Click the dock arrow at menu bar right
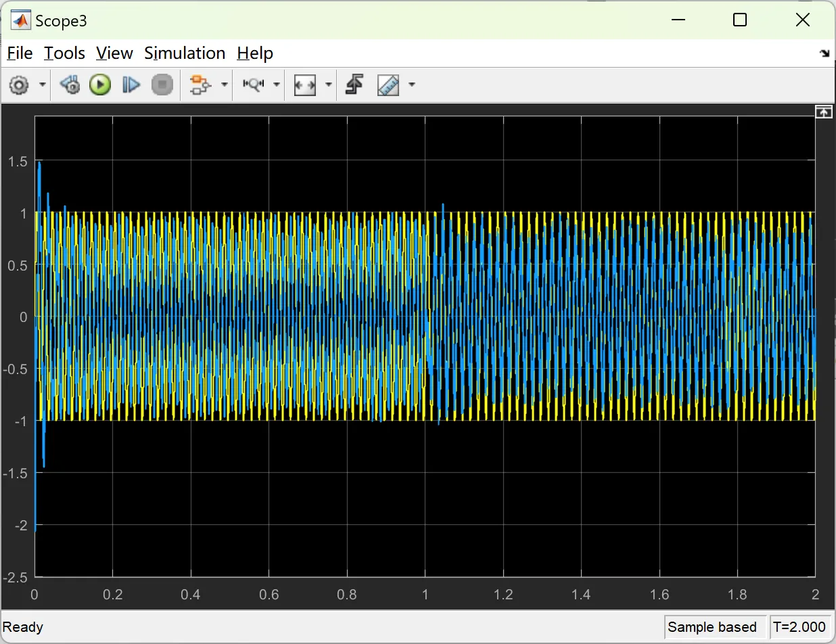 [x=824, y=54]
